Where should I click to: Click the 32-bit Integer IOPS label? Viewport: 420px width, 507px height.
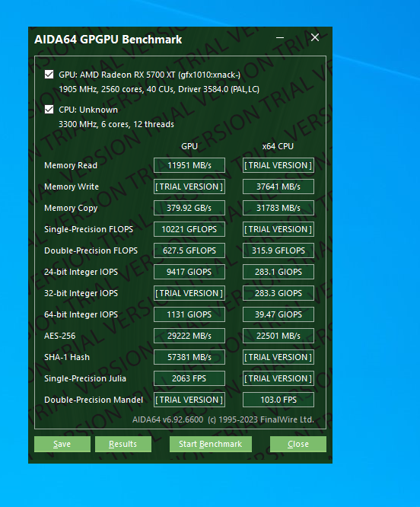(81, 293)
